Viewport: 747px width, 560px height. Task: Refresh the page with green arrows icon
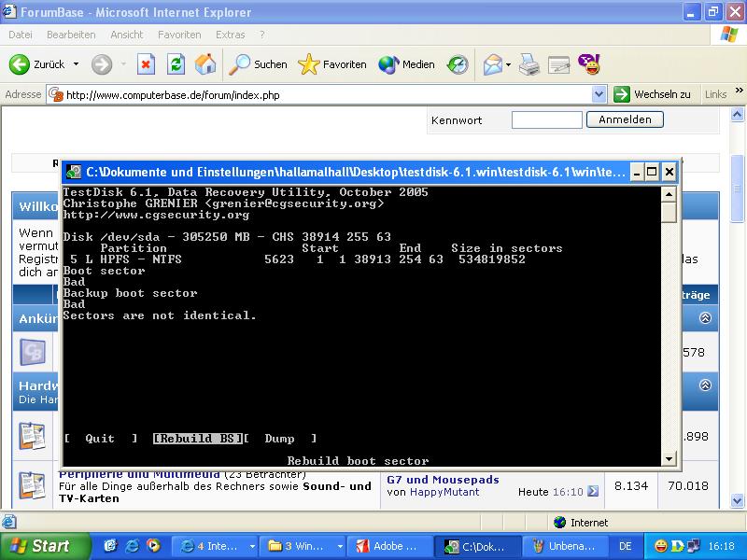tap(176, 64)
